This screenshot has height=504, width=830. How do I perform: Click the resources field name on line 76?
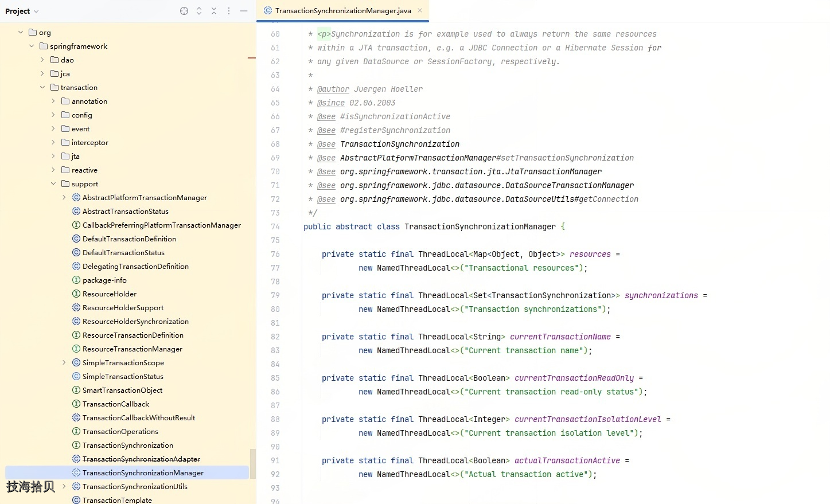[590, 255]
